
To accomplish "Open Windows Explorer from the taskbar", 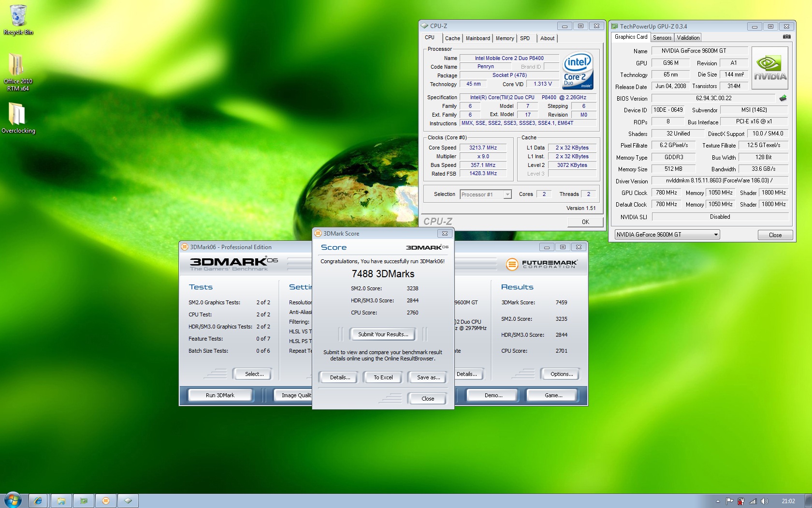I will point(61,501).
